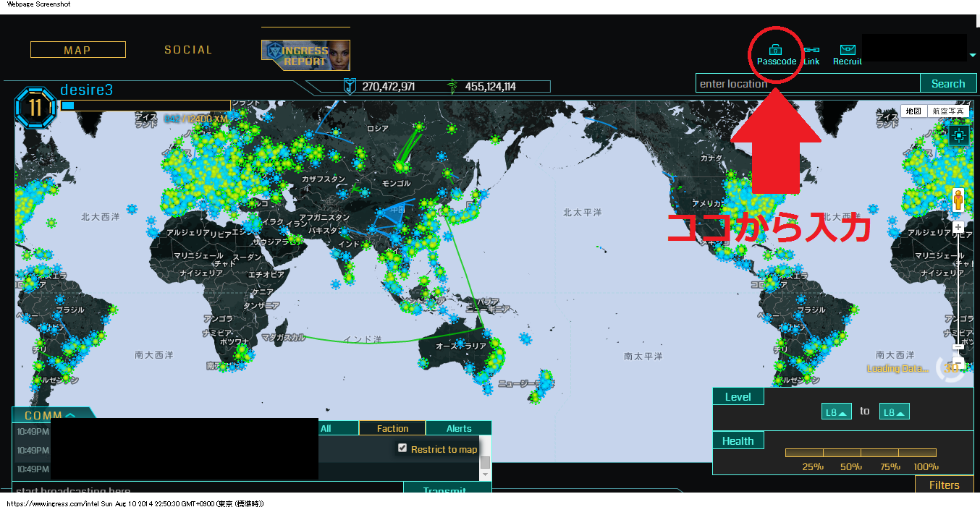
Task: Open the Alerts tab in COMM
Action: (458, 427)
